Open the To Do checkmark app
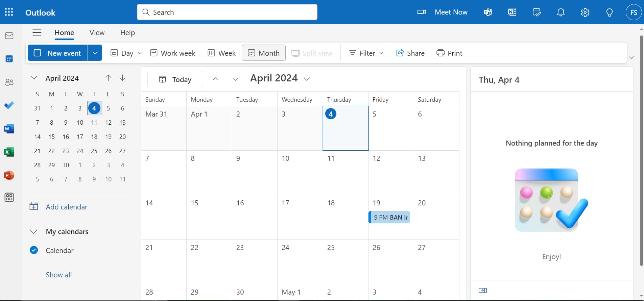The height and width of the screenshot is (301, 644). click(x=9, y=105)
